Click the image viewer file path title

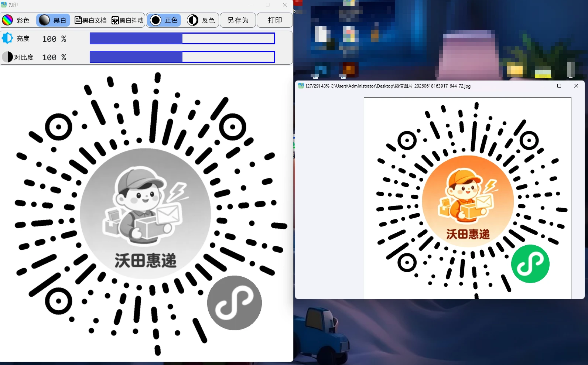coord(388,86)
